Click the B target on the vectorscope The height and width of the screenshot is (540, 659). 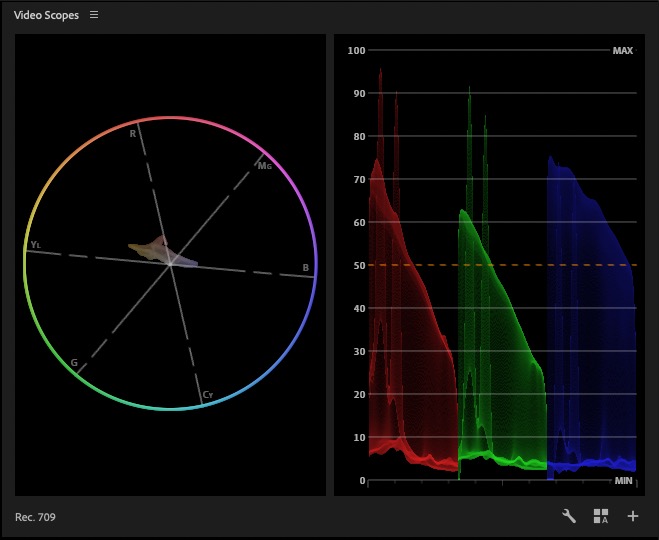click(306, 268)
